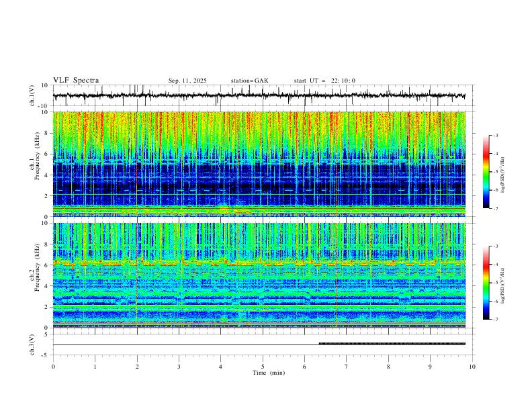Click the "2" tick label on the Time axis

click(x=137, y=367)
